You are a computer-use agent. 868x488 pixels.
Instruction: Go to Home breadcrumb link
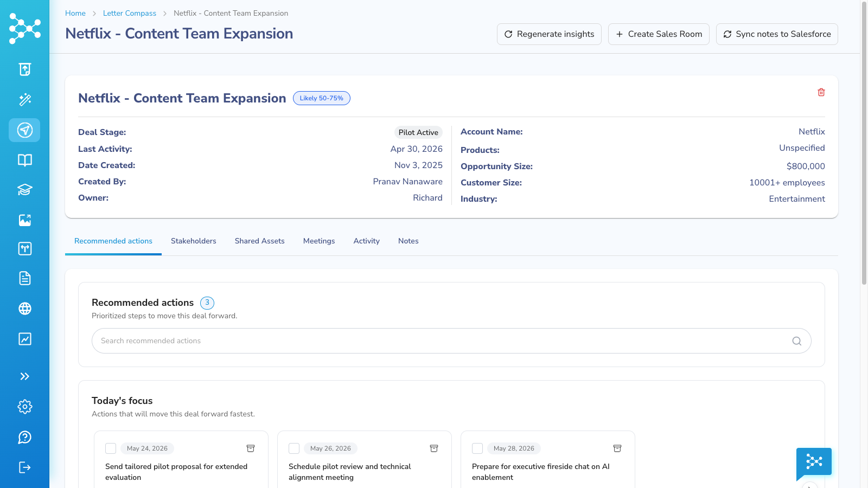[x=75, y=14]
